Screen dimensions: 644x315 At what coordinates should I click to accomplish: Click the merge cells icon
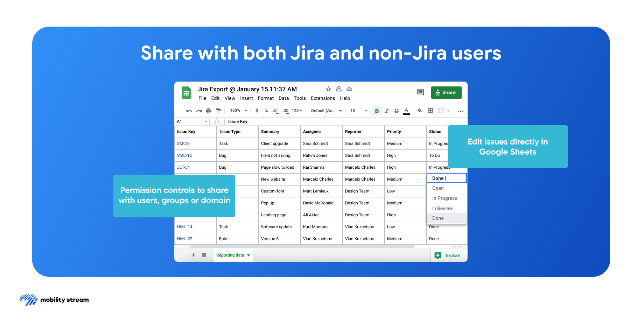441,111
